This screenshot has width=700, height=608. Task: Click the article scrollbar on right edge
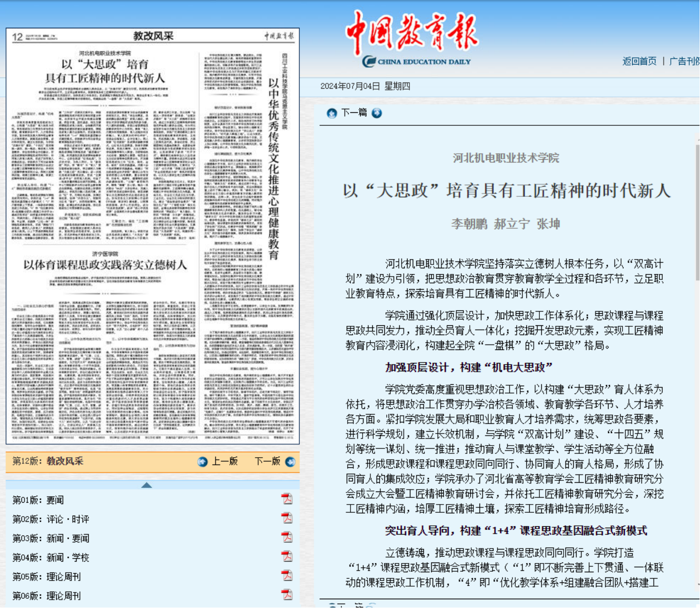(697, 213)
